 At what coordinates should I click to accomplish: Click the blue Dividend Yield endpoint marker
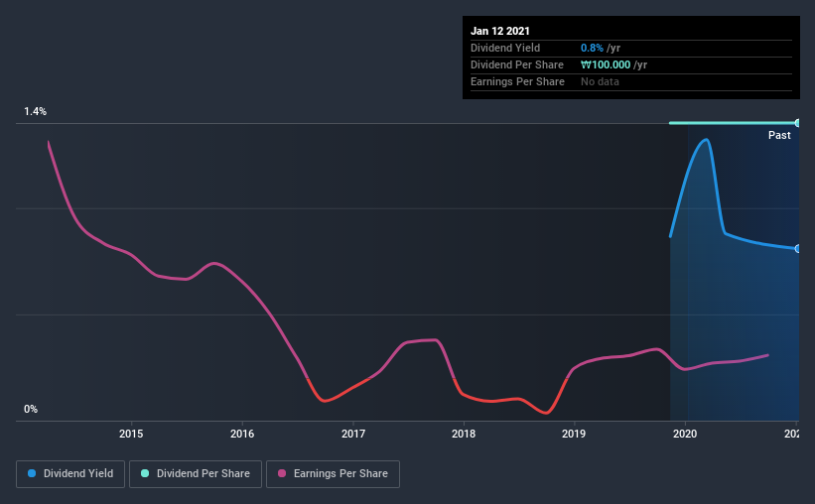[x=798, y=249]
